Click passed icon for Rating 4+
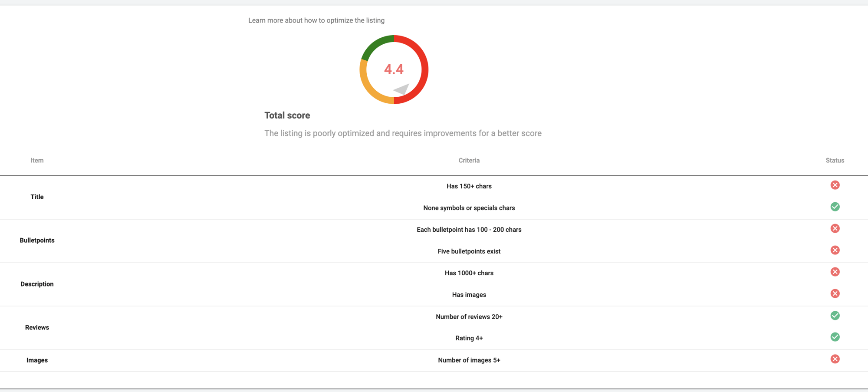The image size is (868, 392). point(835,337)
